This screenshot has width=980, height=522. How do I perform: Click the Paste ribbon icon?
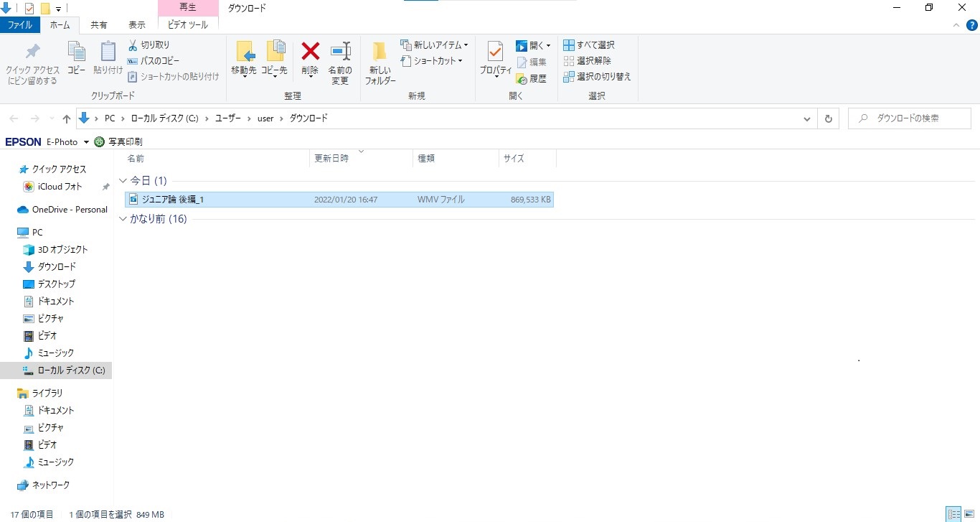point(108,58)
